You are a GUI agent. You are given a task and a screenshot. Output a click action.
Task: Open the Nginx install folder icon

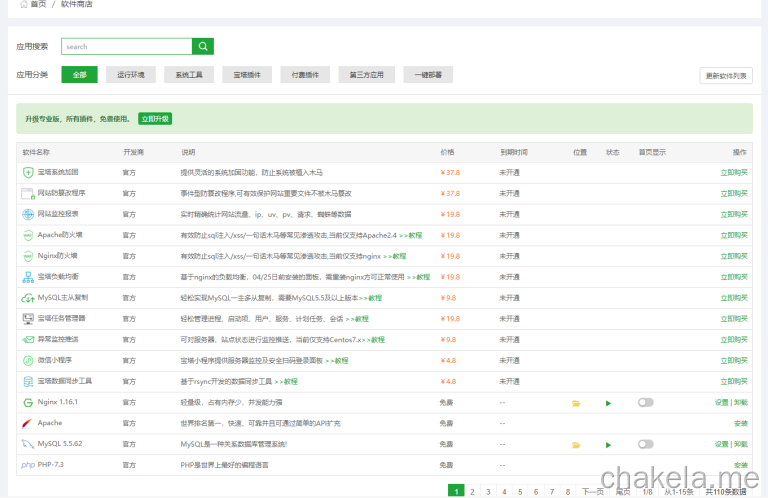point(576,403)
